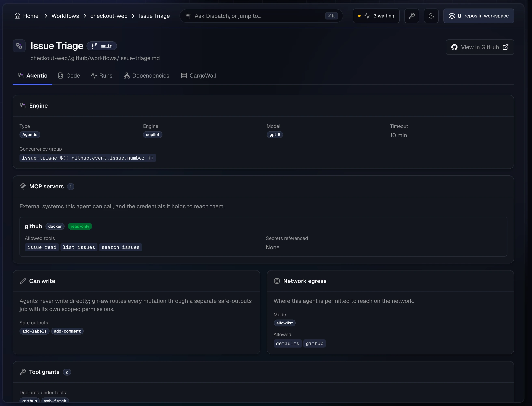
Task: Click the activity pulse icon beside 3 waiting
Action: [x=367, y=16]
